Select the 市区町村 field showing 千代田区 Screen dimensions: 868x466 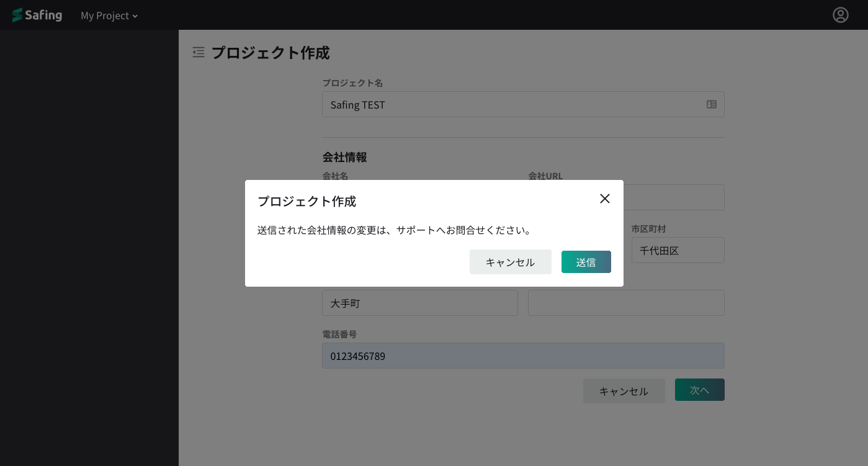(x=678, y=250)
